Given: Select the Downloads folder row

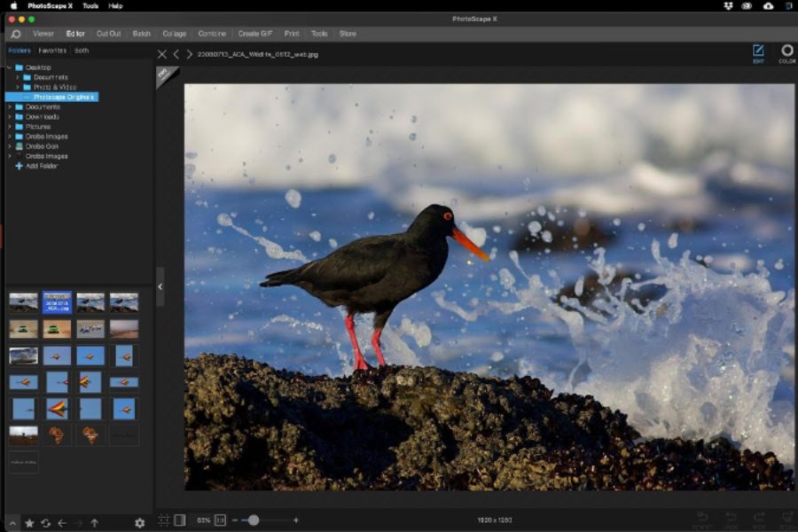Looking at the screenshot, I should tap(37, 116).
